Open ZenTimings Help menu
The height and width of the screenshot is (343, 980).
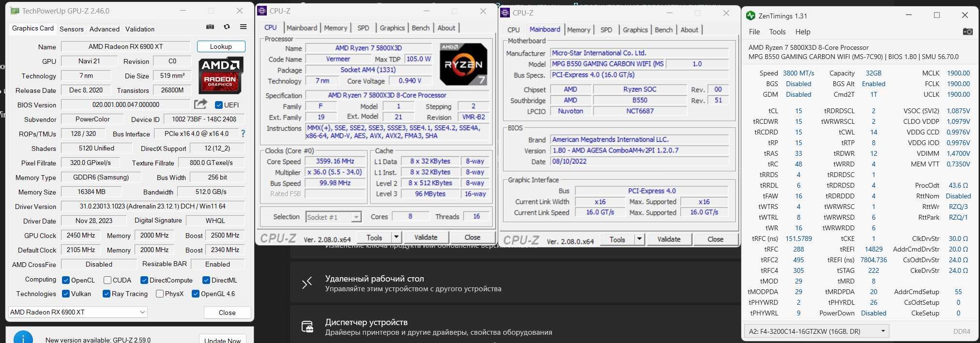pos(803,32)
